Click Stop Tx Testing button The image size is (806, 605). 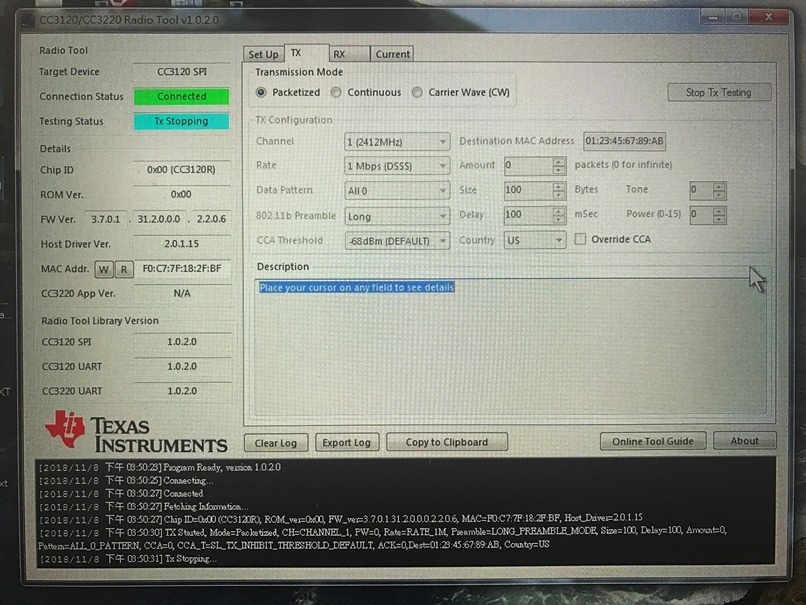(719, 93)
